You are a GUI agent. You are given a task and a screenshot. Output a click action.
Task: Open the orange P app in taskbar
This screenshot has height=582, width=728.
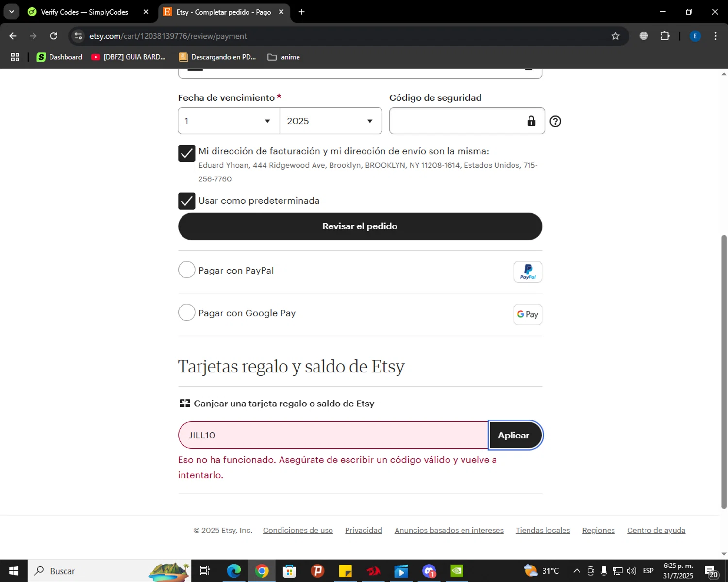pyautogui.click(x=317, y=571)
